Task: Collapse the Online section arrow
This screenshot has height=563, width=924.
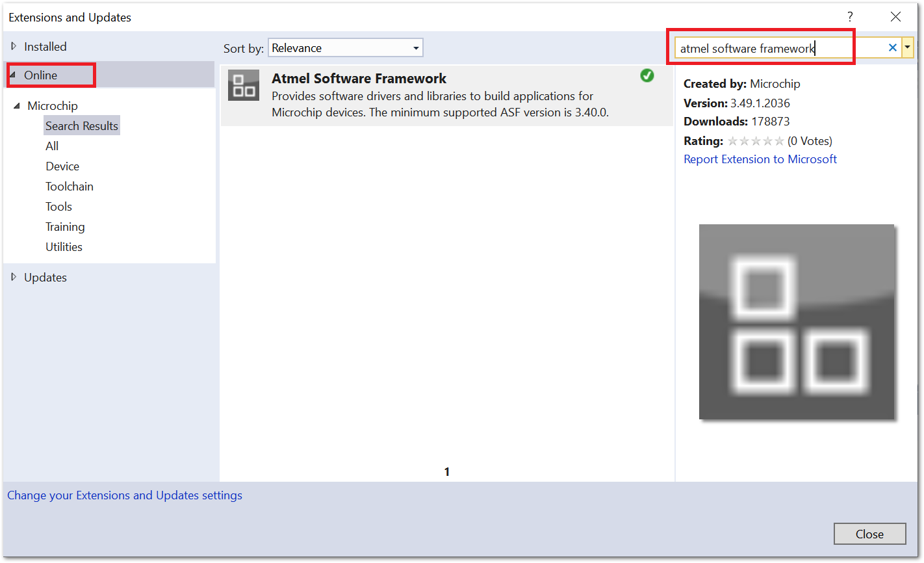Action: (x=13, y=75)
